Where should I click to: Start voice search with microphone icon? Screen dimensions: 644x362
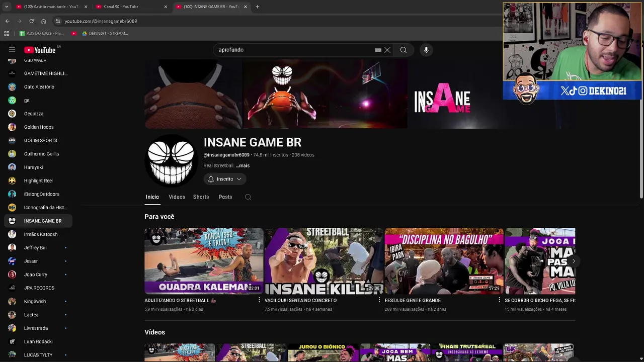click(426, 50)
